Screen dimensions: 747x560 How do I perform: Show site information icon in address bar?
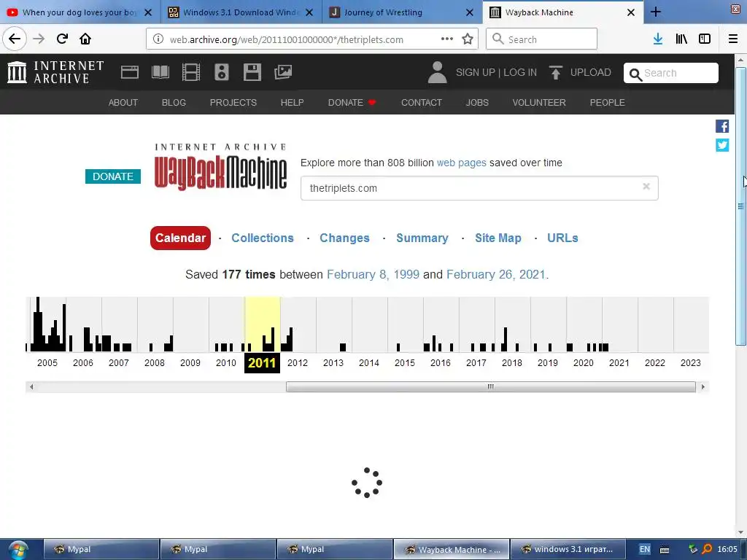point(158,39)
